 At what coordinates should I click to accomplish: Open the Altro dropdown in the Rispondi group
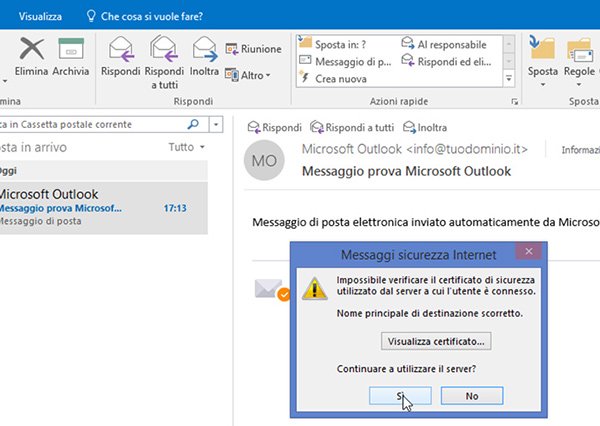pyautogui.click(x=248, y=75)
